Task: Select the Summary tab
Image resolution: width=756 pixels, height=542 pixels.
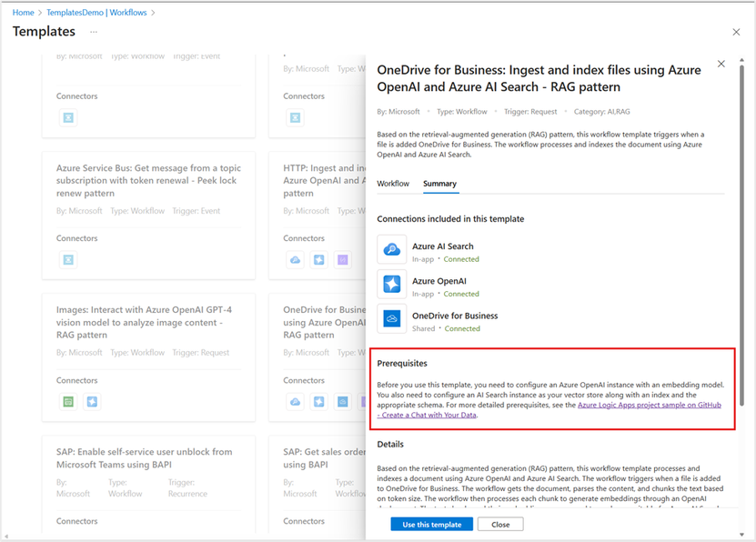Action: (x=439, y=184)
